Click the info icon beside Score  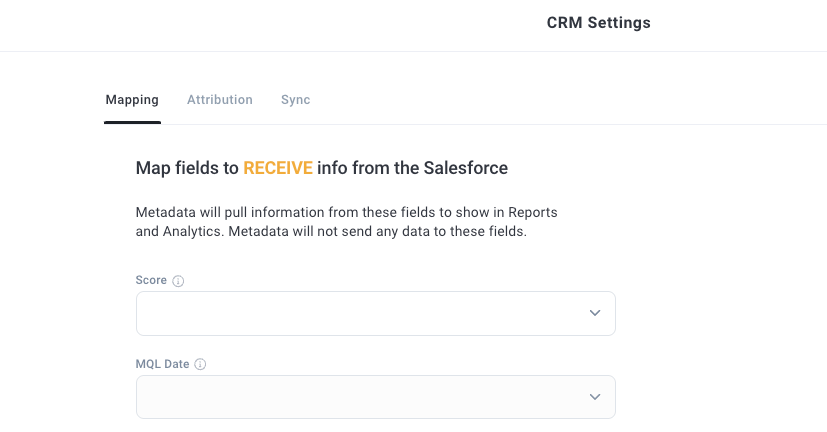(x=178, y=281)
